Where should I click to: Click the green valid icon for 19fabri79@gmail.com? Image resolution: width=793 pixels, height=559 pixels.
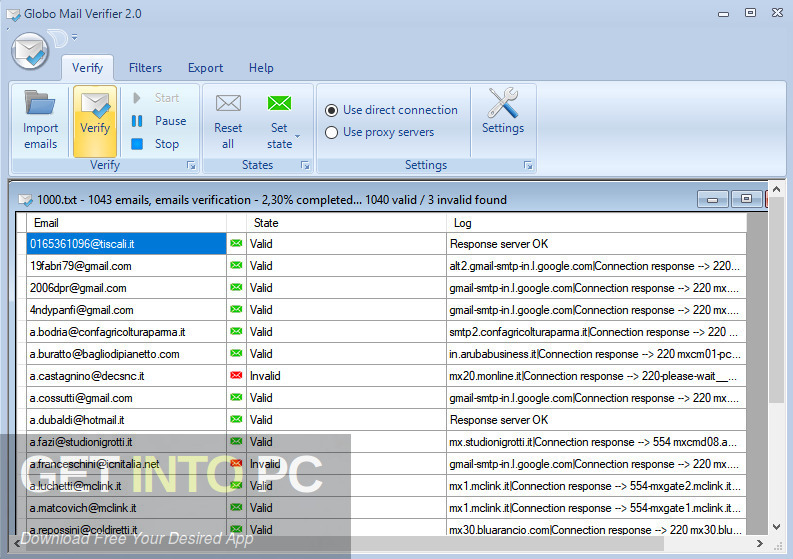point(236,265)
